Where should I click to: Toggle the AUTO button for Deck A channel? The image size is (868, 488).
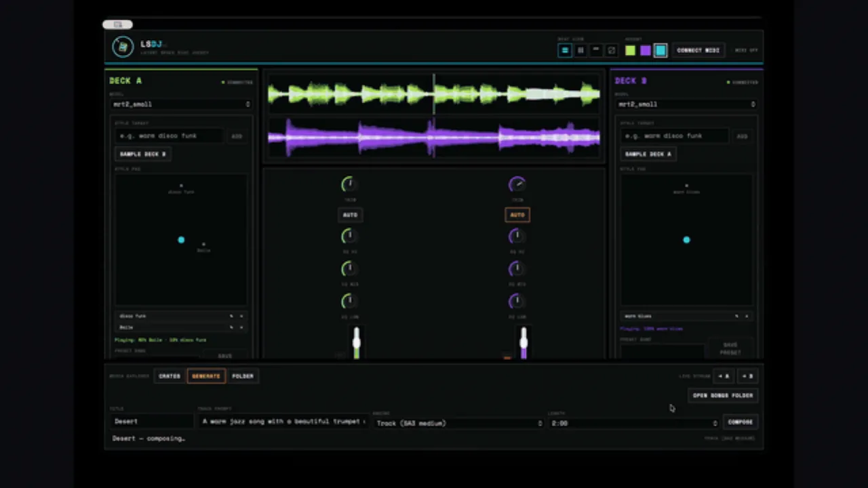[x=350, y=215]
